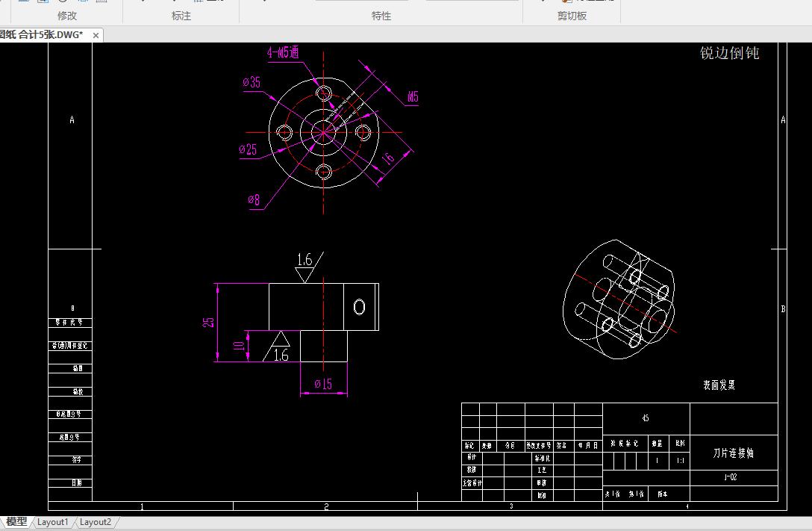Select zone letter B on right border
Viewport: 812px width, 531px height.
point(783,308)
